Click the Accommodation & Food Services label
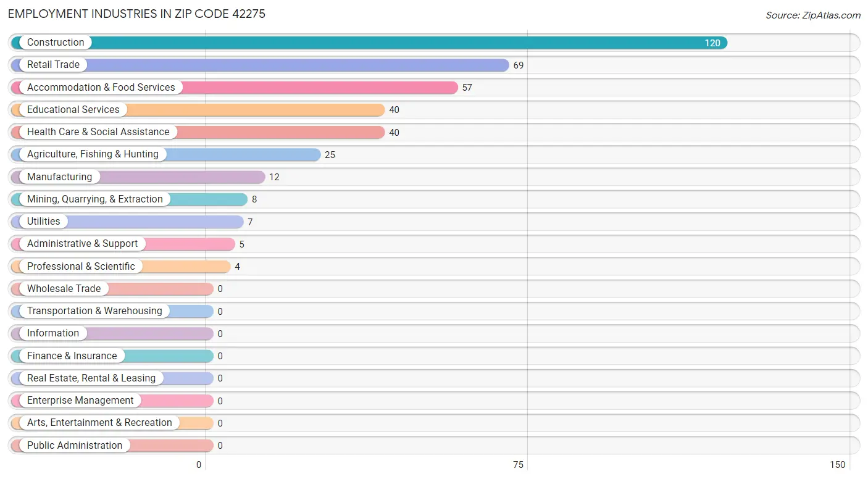This screenshot has height=479, width=868. (x=101, y=88)
